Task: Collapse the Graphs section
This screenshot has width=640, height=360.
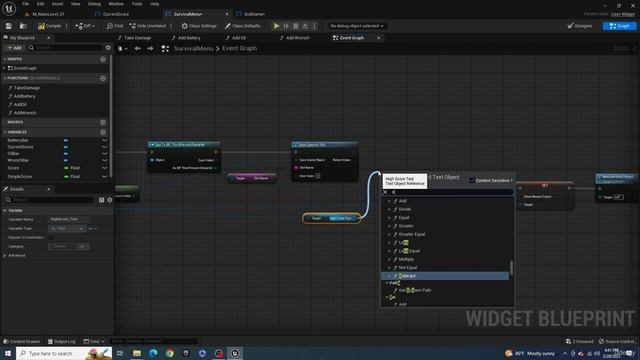Action: [x=5, y=59]
